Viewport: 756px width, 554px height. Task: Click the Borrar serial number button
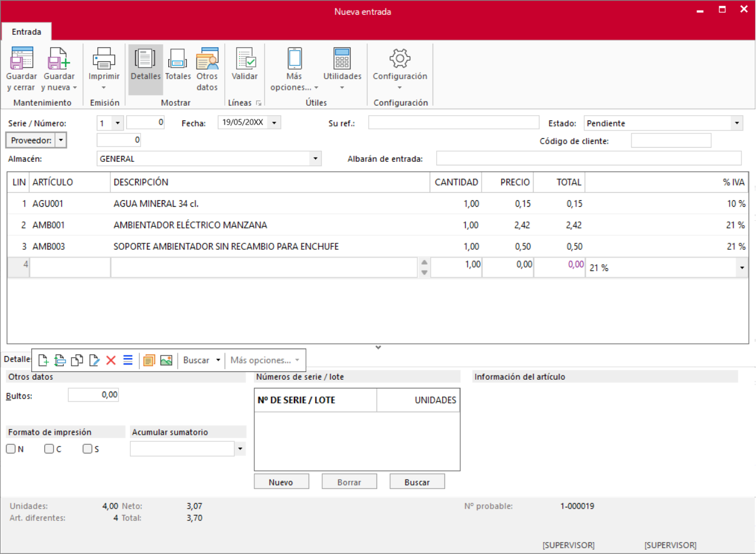pyautogui.click(x=349, y=482)
